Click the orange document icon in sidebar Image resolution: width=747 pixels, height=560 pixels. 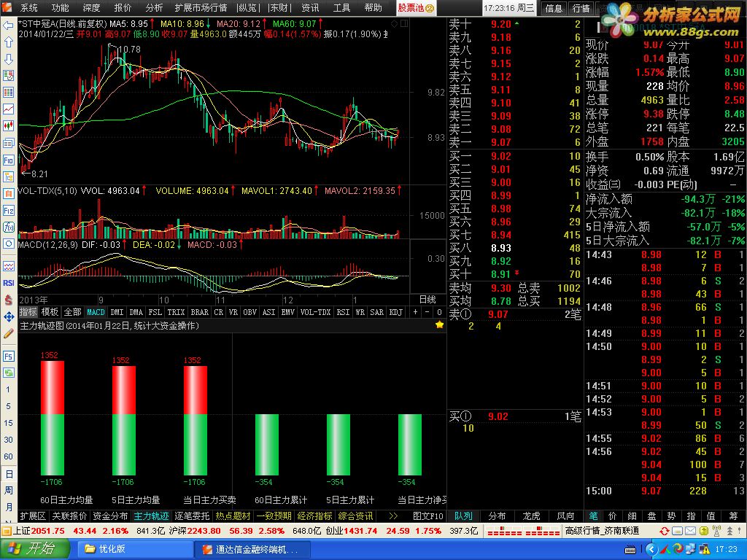pos(8,193)
